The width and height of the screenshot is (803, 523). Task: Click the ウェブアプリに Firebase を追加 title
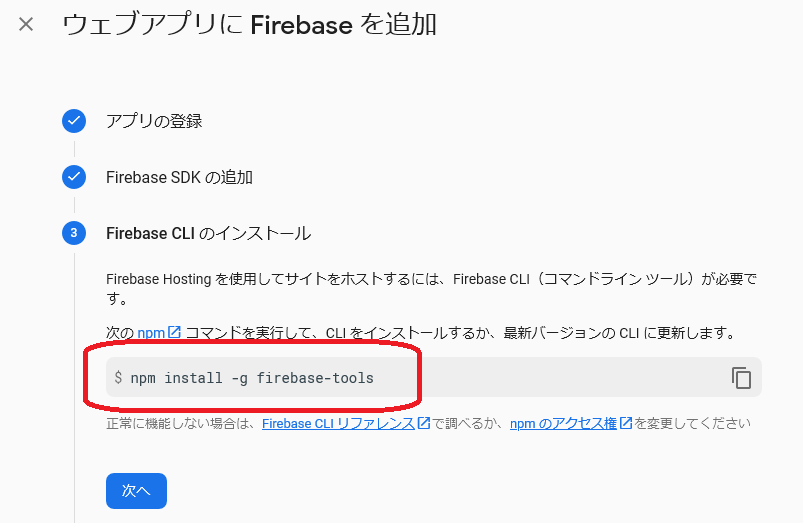point(249,25)
